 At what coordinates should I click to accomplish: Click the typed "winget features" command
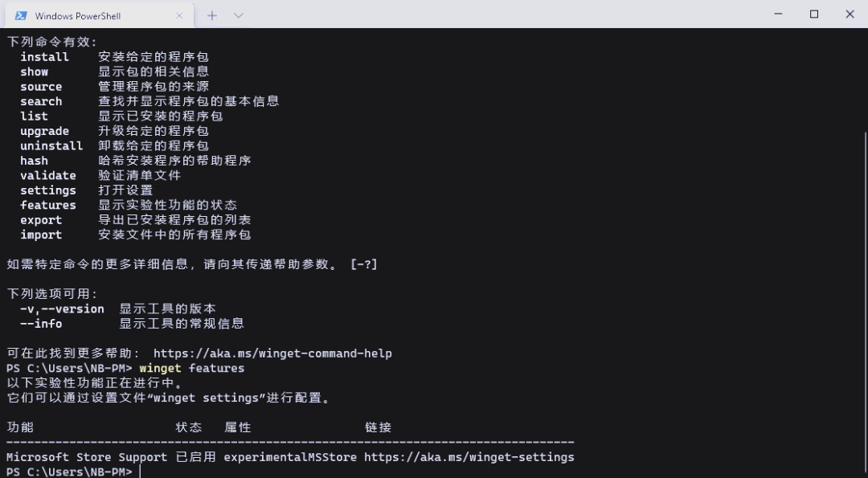(191, 368)
